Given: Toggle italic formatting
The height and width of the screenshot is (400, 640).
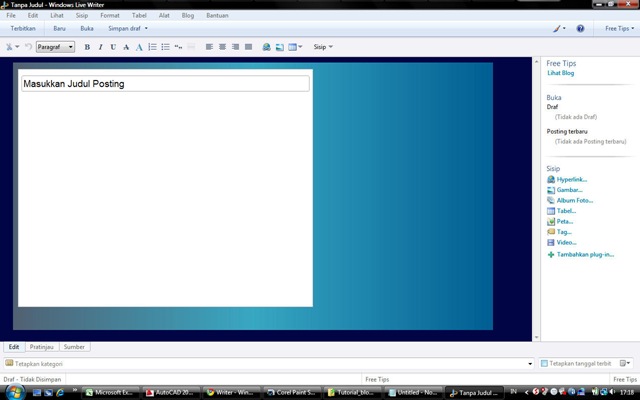Looking at the screenshot, I should 100,47.
